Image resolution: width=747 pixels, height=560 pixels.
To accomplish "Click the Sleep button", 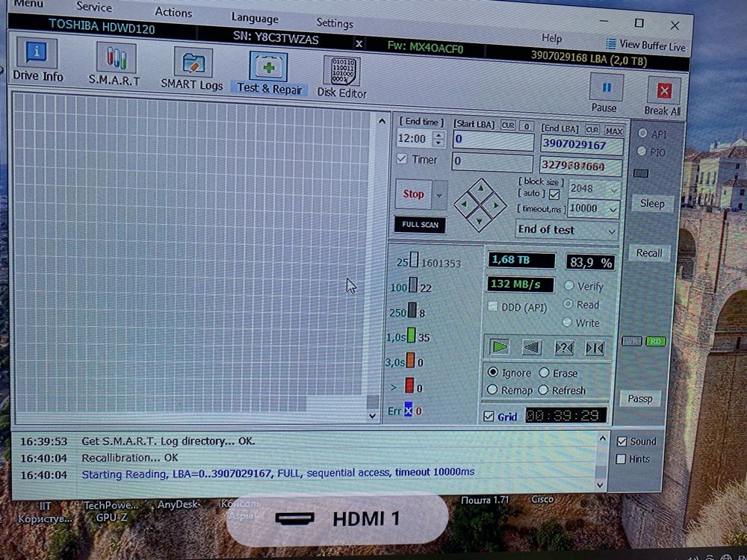I will (x=652, y=203).
